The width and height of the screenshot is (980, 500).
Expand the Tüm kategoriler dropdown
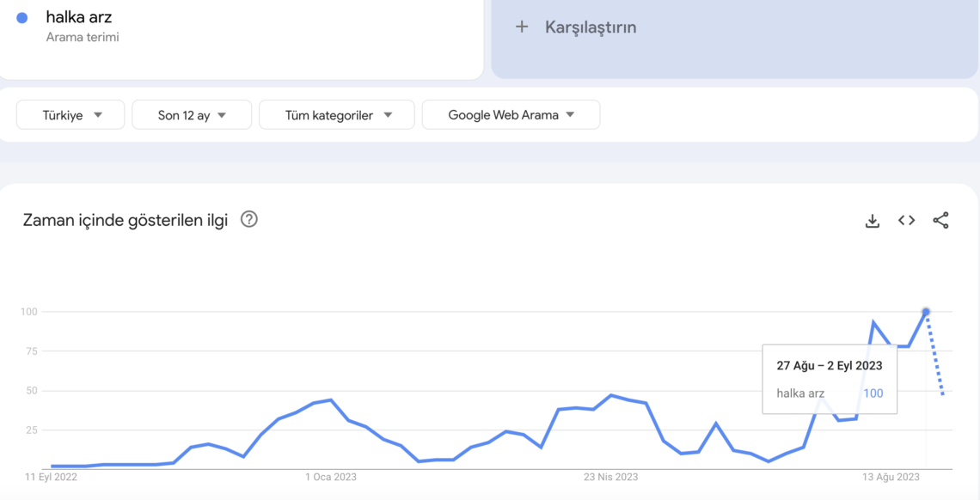337,115
